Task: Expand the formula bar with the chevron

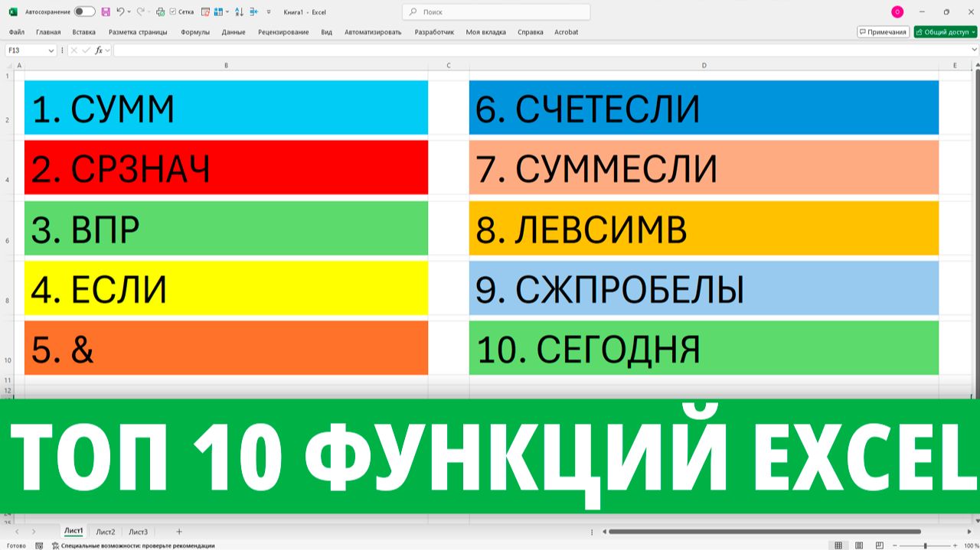Action: click(974, 50)
